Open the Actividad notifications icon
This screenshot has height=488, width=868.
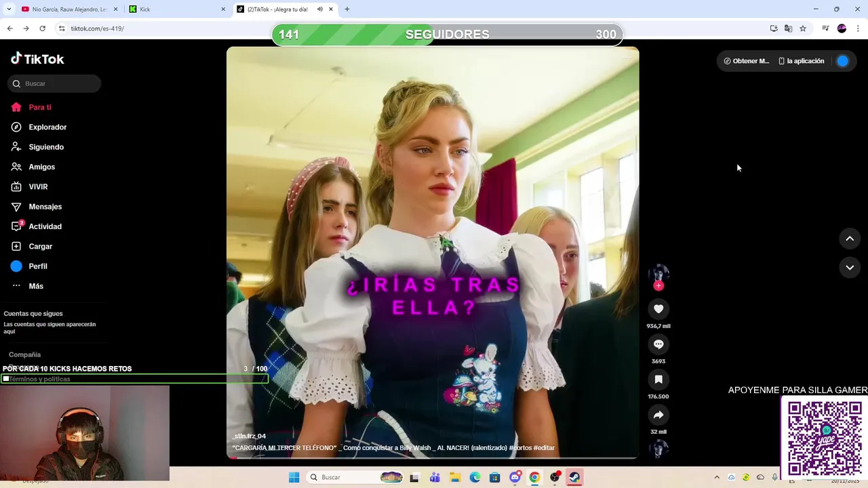(17, 226)
